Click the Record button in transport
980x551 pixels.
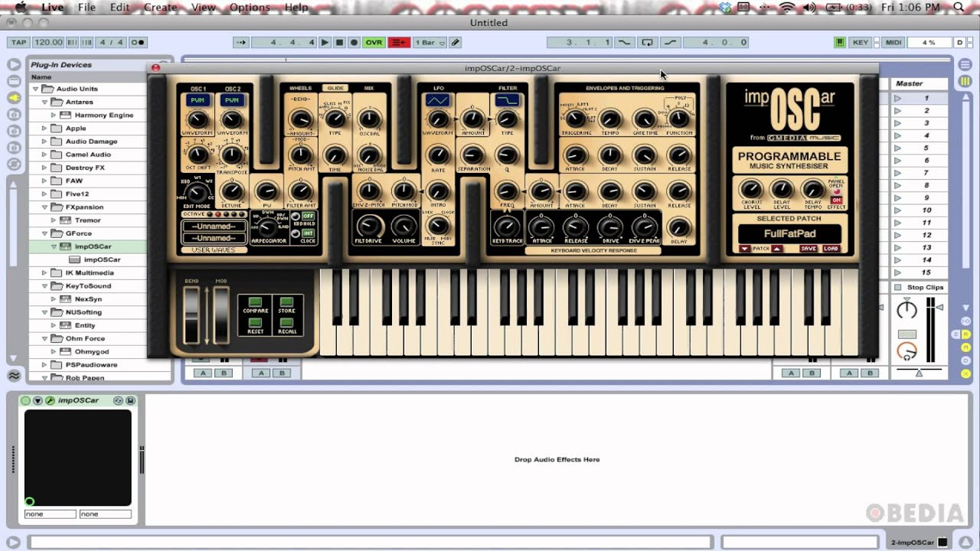click(x=354, y=43)
